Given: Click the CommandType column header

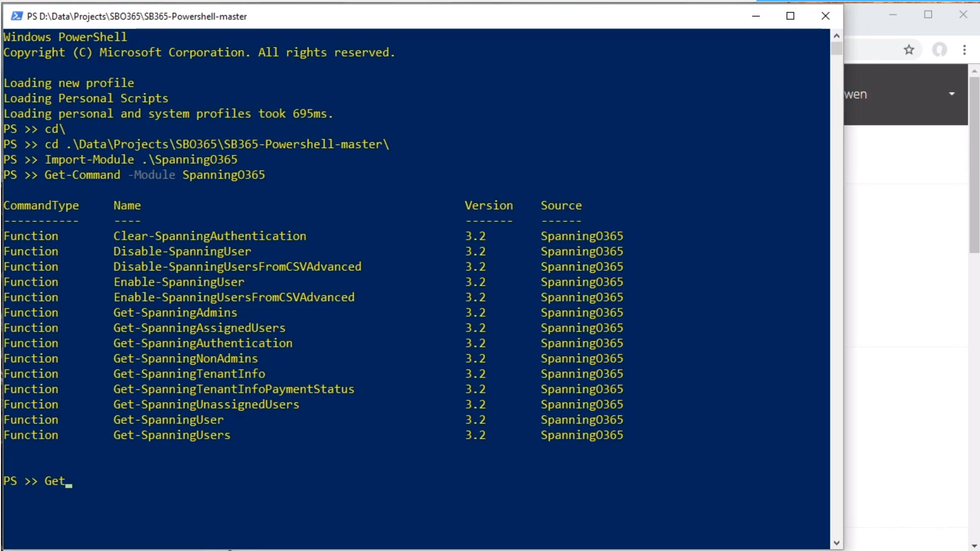Looking at the screenshot, I should (41, 206).
